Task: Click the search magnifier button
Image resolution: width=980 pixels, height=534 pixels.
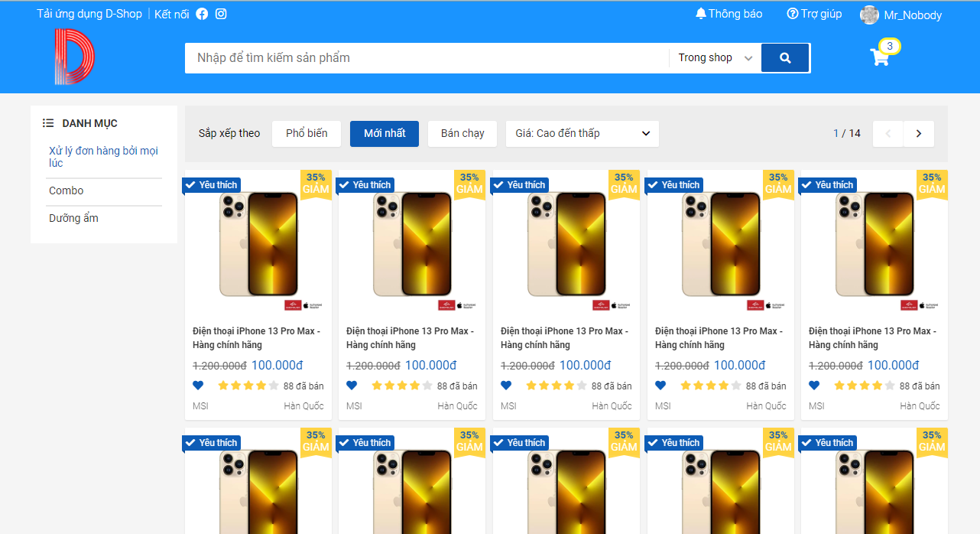Action: 785,57
